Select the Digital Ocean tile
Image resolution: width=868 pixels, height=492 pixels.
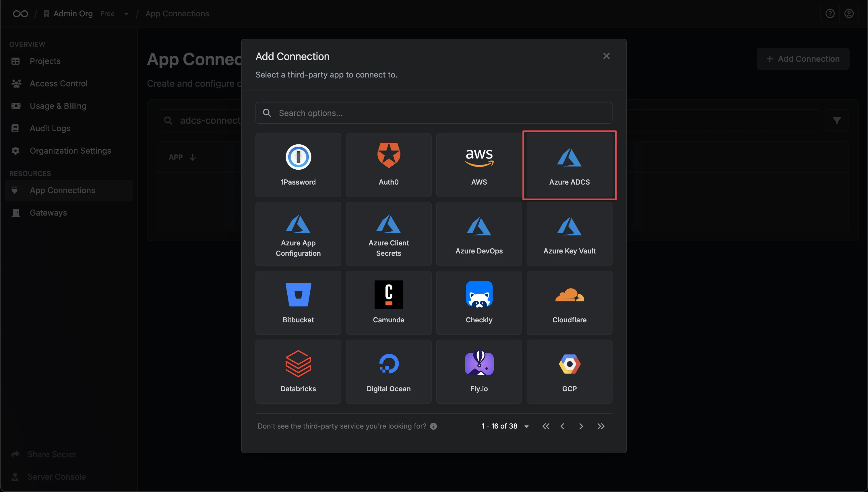tap(389, 372)
